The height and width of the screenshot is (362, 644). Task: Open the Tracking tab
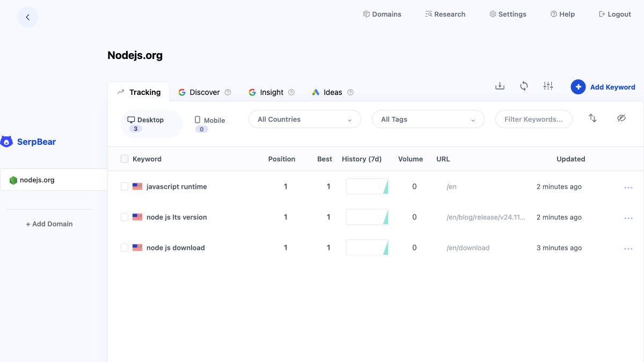(x=138, y=92)
